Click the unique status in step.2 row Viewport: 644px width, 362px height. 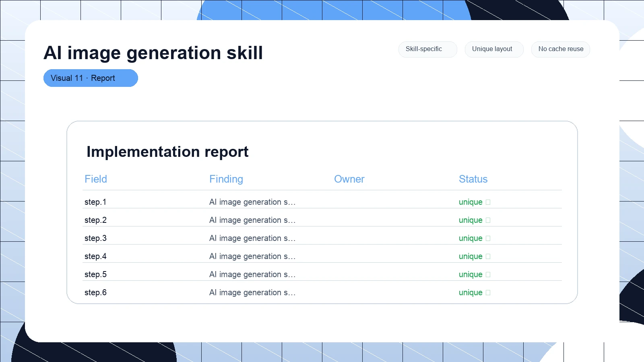(x=471, y=220)
